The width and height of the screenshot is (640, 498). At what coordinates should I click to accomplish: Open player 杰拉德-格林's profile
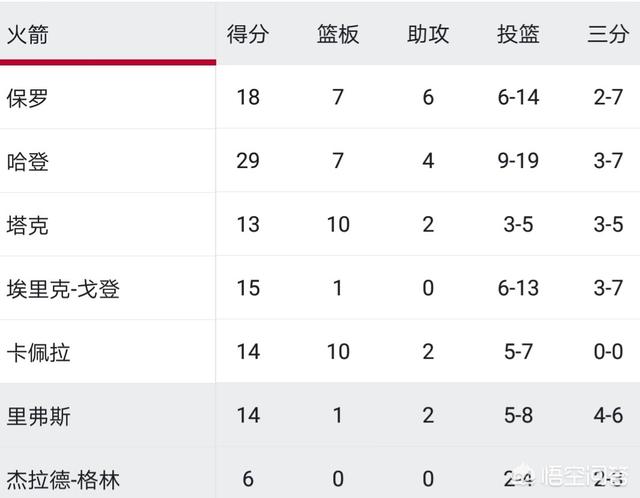63,480
